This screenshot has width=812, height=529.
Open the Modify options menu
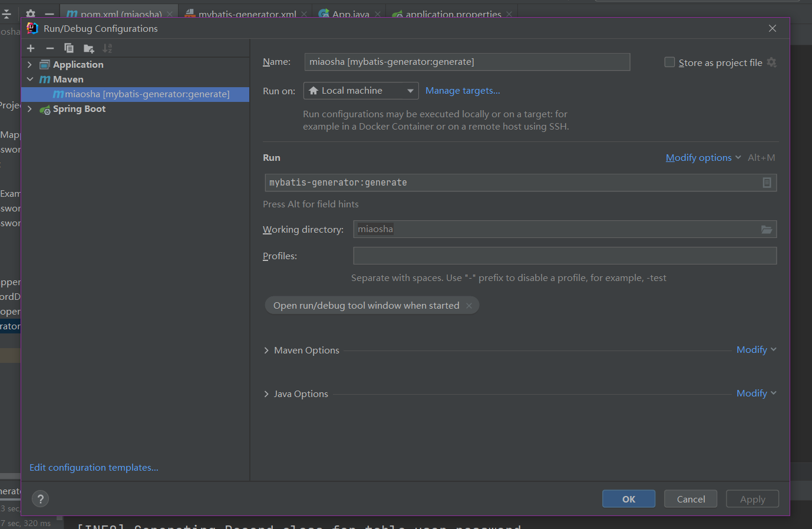(703, 158)
